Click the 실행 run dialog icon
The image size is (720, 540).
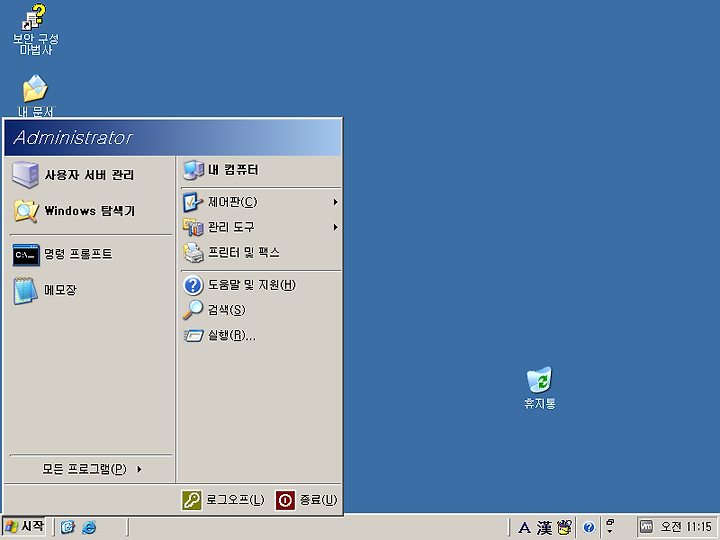[x=193, y=336]
